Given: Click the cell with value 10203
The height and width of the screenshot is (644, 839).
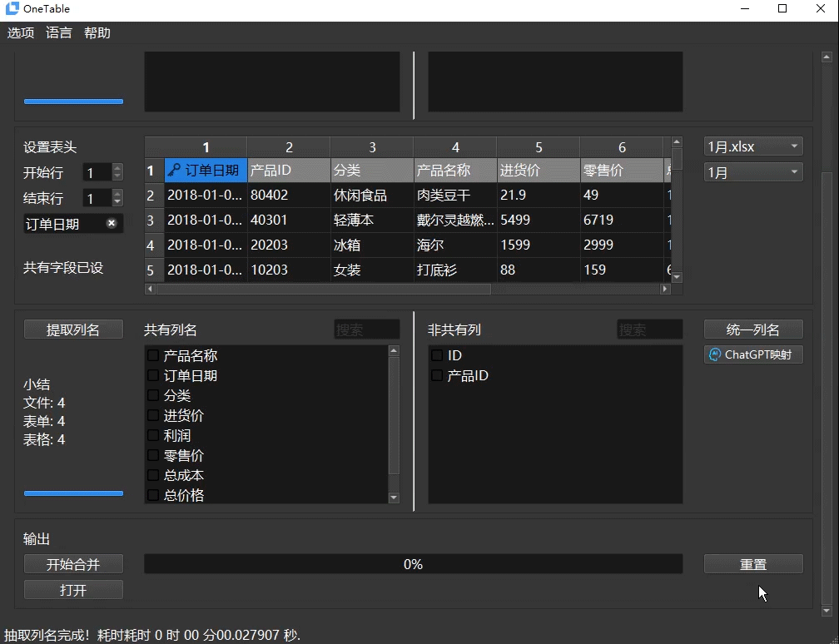Looking at the screenshot, I should tap(289, 270).
